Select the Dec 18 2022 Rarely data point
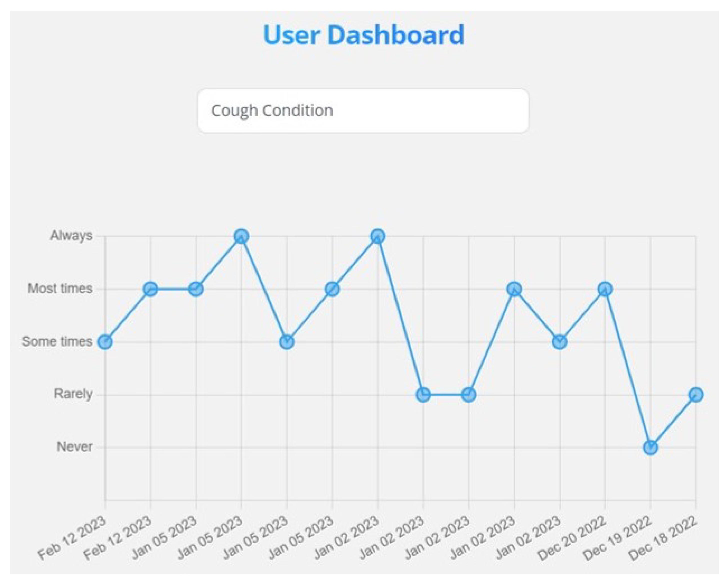This screenshot has width=728, height=582. click(696, 394)
